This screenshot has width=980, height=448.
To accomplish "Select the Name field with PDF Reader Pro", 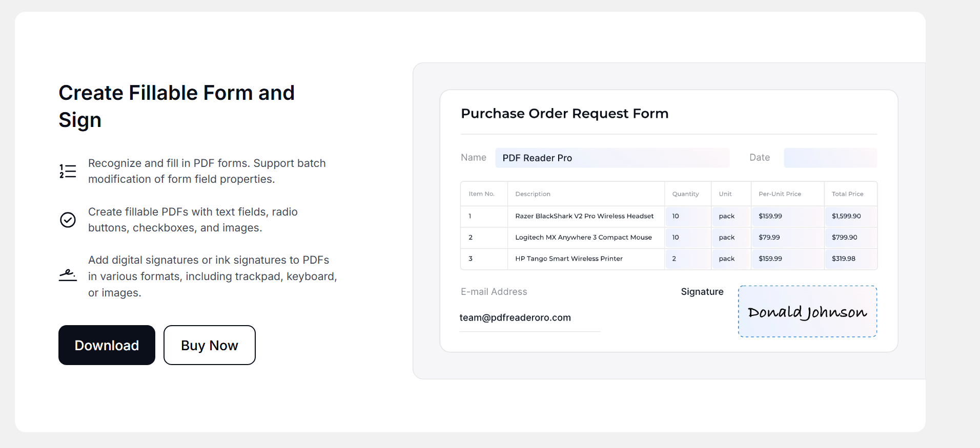I will point(612,158).
